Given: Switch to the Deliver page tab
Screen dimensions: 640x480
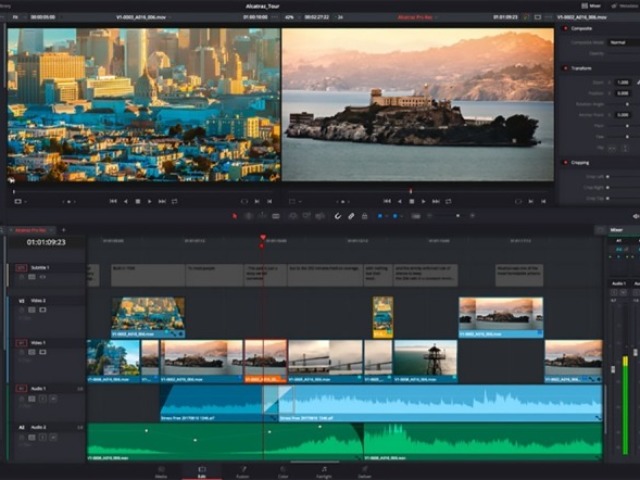Looking at the screenshot, I should [364, 472].
